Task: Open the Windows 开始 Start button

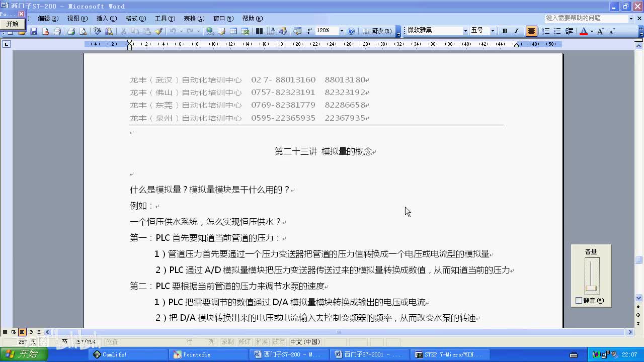Action: pos(23,354)
